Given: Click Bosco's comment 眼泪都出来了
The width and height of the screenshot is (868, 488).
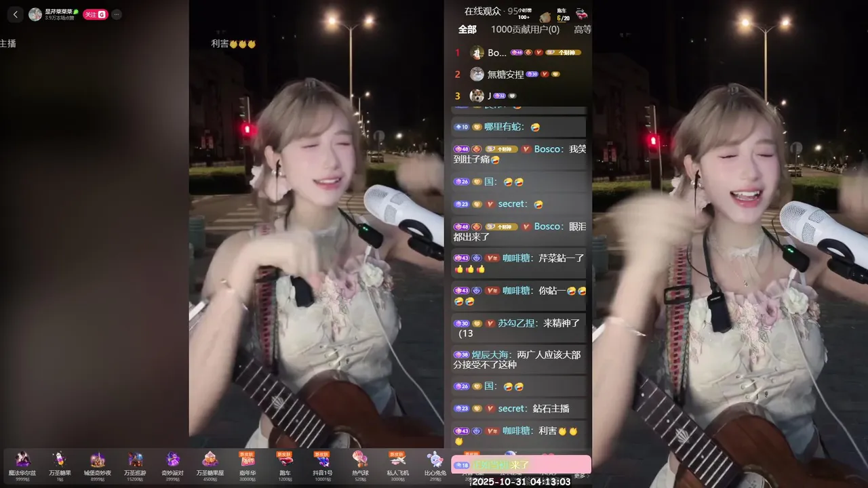Looking at the screenshot, I should coord(520,232).
